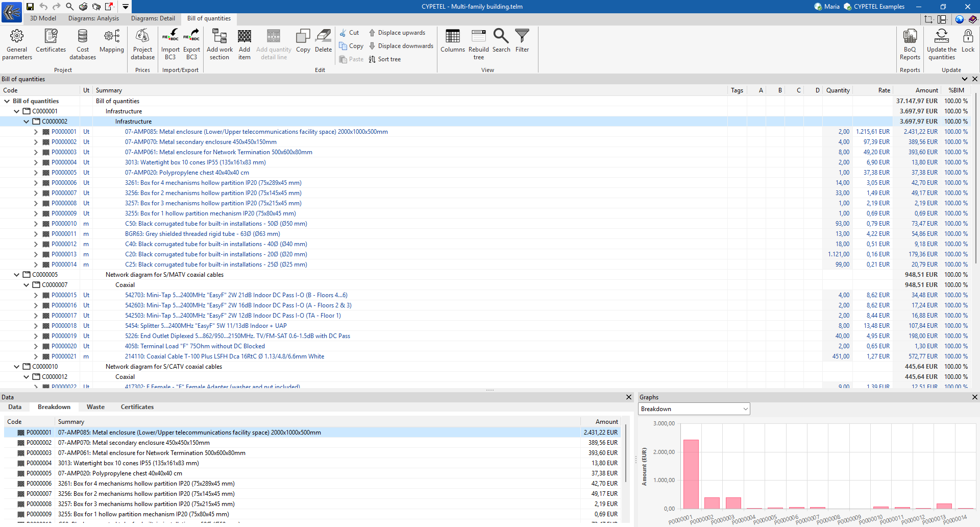This screenshot has height=527, width=980.
Task: Click the Maria user account button
Action: pyautogui.click(x=827, y=7)
